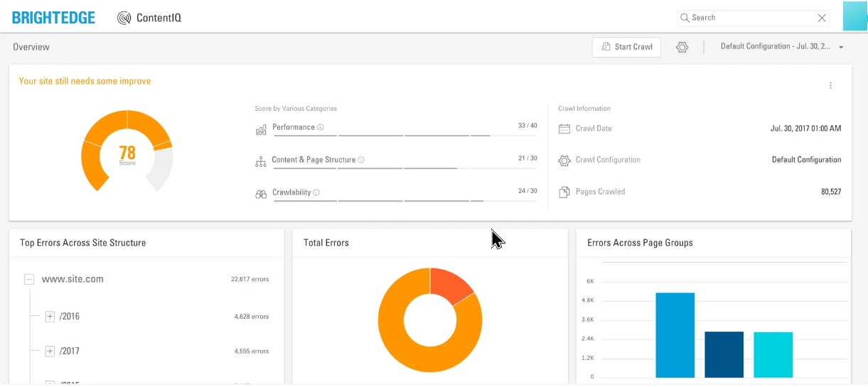The width and height of the screenshot is (868, 387).
Task: Click the 33 / 40 performance score
Action: [527, 126]
